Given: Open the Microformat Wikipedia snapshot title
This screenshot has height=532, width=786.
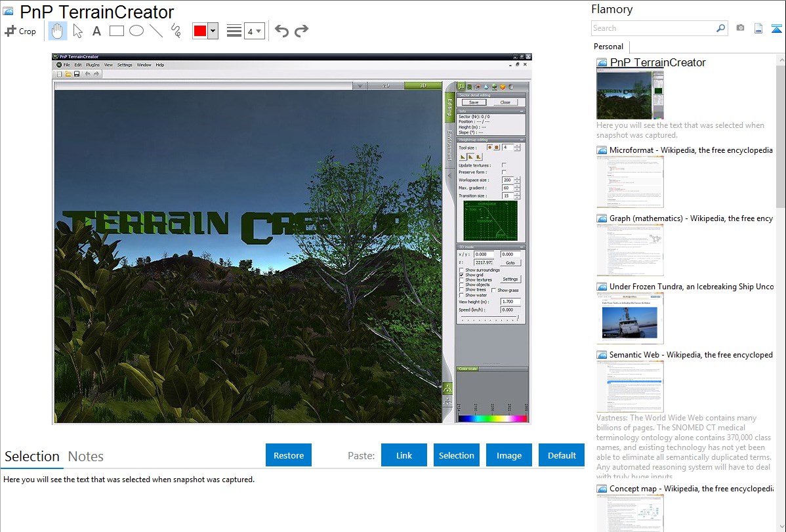Looking at the screenshot, I should tap(691, 150).
